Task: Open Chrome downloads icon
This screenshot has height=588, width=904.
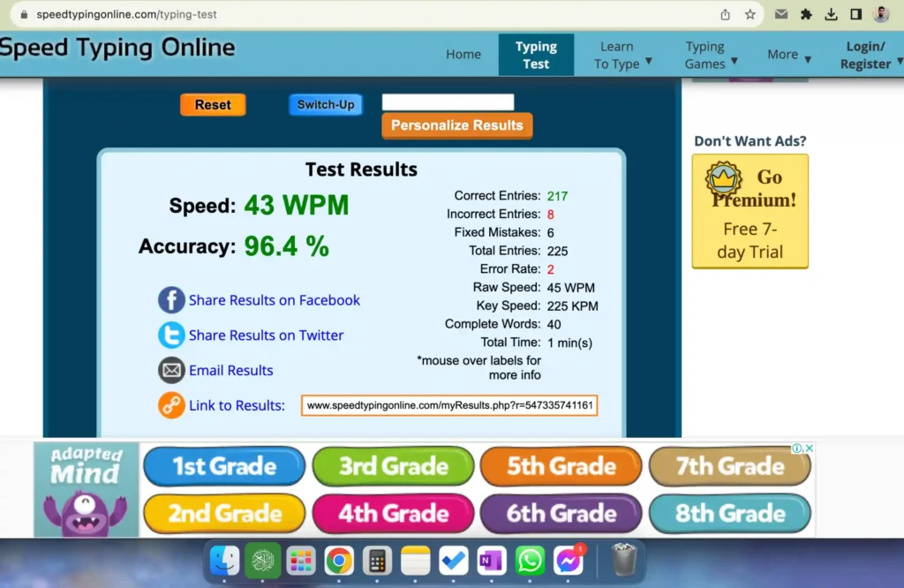Action: (831, 14)
